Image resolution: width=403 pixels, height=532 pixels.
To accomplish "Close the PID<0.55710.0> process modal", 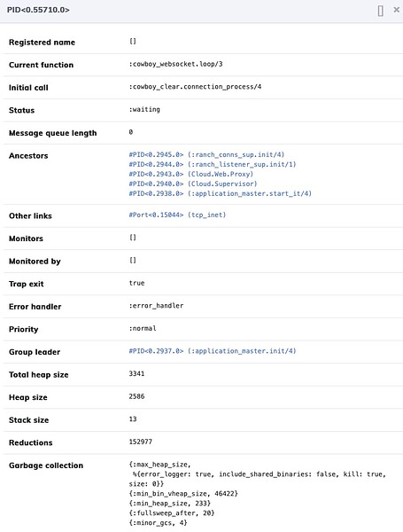I will point(396,10).
